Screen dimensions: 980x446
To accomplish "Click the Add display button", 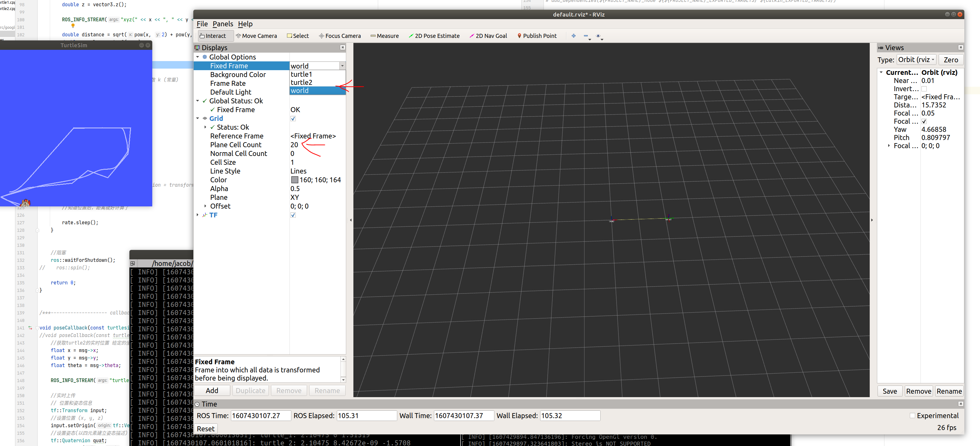I will 212,391.
